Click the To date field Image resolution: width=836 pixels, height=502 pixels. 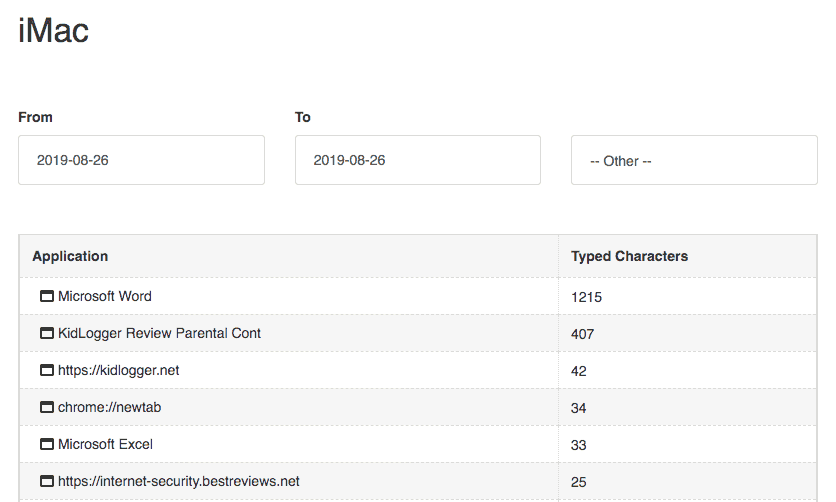[x=417, y=160]
